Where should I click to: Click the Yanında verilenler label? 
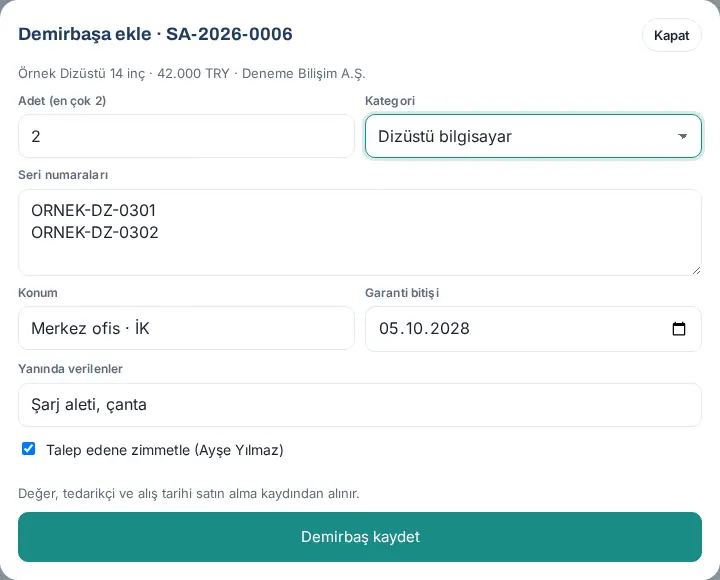pyautogui.click(x=70, y=369)
